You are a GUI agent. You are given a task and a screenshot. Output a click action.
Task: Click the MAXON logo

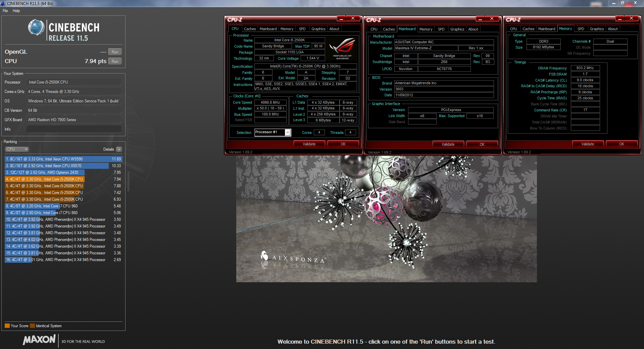click(39, 340)
